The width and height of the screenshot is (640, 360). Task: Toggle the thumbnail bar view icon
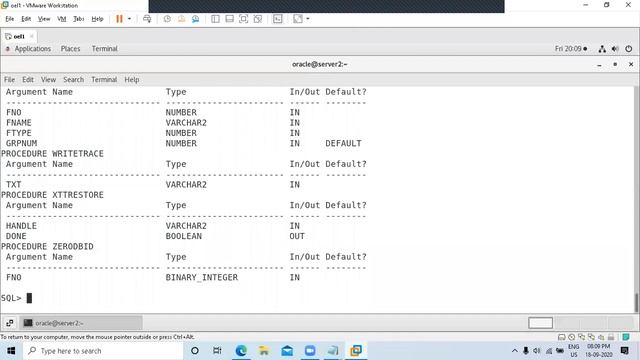point(229,19)
